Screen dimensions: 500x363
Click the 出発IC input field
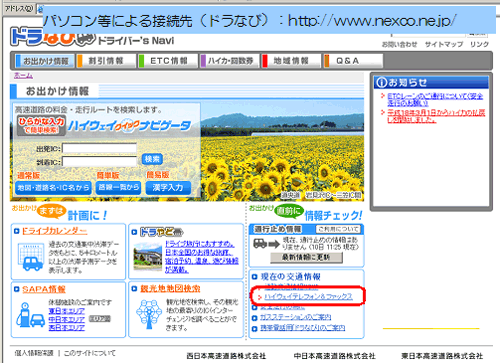click(99, 148)
